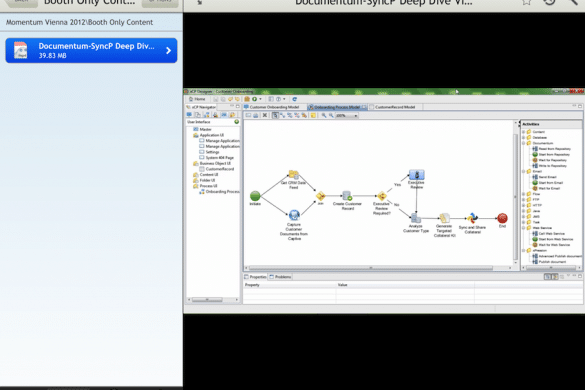This screenshot has width=585, height=390.
Task: Click the Home toolbar button
Action: [197, 99]
